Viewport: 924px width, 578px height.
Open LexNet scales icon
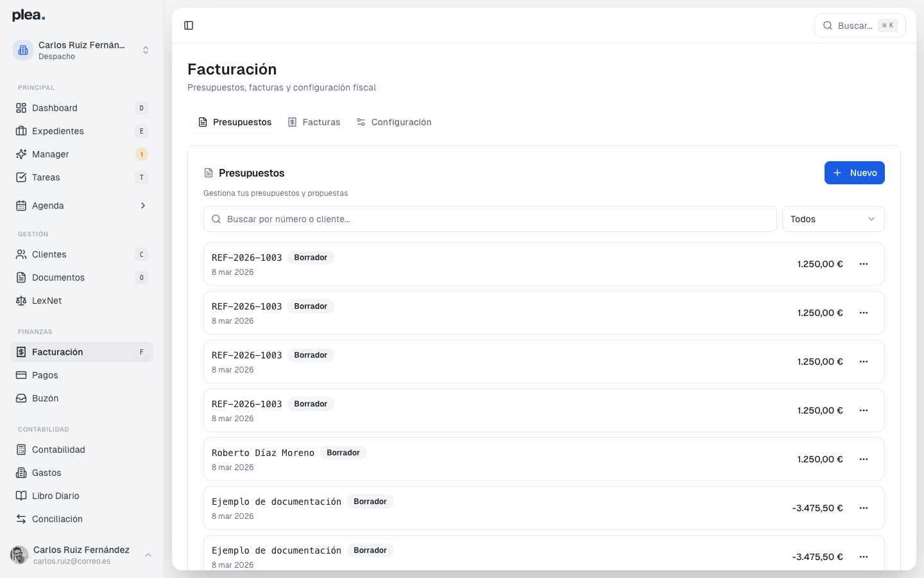(21, 301)
